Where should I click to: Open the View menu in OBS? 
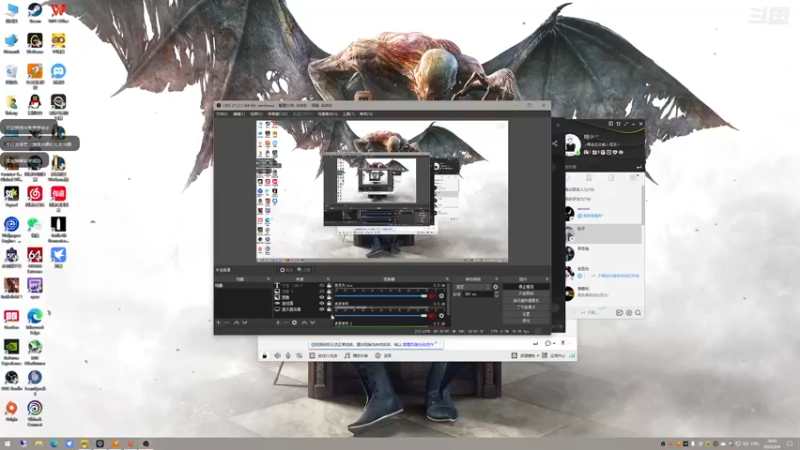[256, 114]
